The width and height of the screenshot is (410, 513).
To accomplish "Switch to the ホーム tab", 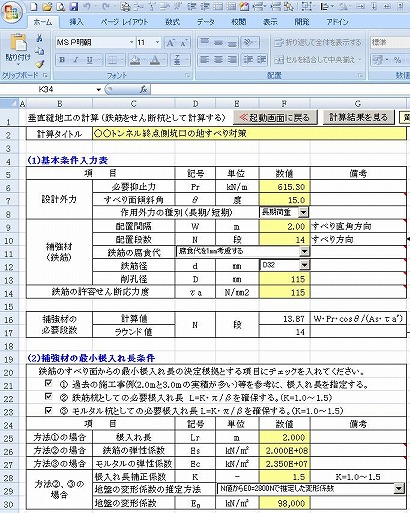I will coord(43,22).
